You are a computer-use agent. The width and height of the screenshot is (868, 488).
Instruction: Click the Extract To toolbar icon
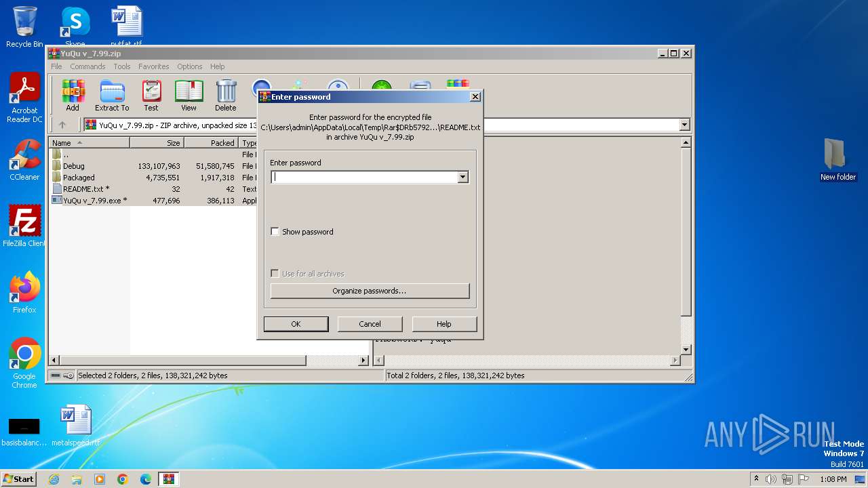pyautogui.click(x=112, y=95)
